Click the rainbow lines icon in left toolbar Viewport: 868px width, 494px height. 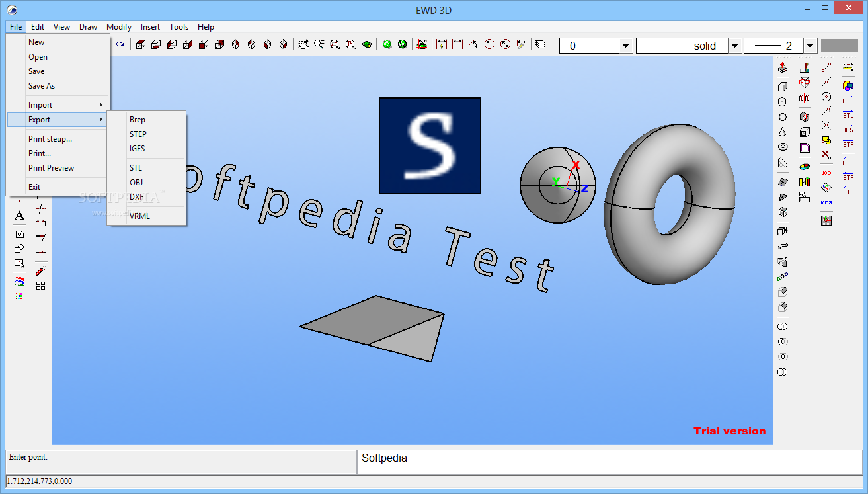19,281
